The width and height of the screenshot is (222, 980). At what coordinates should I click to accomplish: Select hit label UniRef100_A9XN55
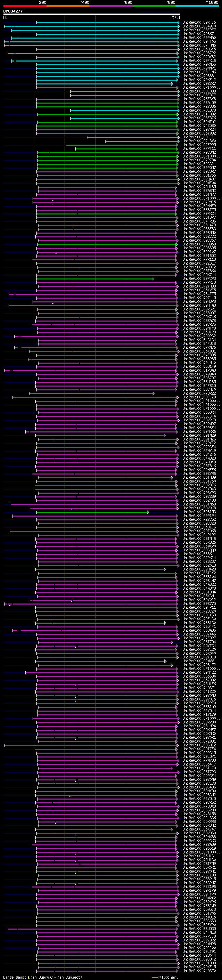199,65
